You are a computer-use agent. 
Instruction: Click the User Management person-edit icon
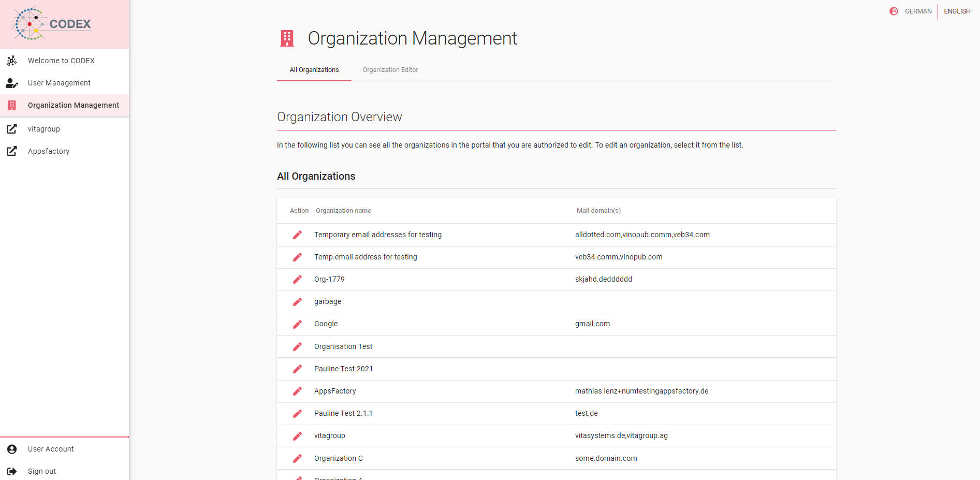click(x=12, y=83)
